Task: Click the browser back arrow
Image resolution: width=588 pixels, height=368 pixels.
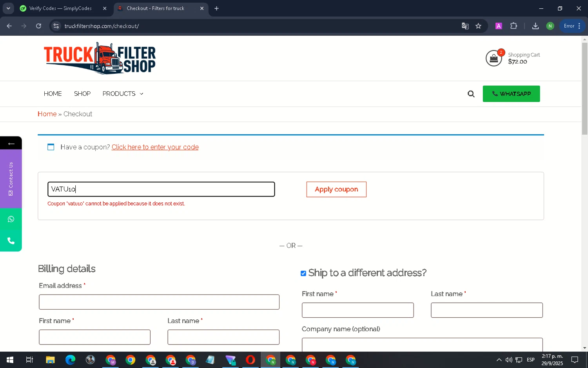Action: coord(9,26)
